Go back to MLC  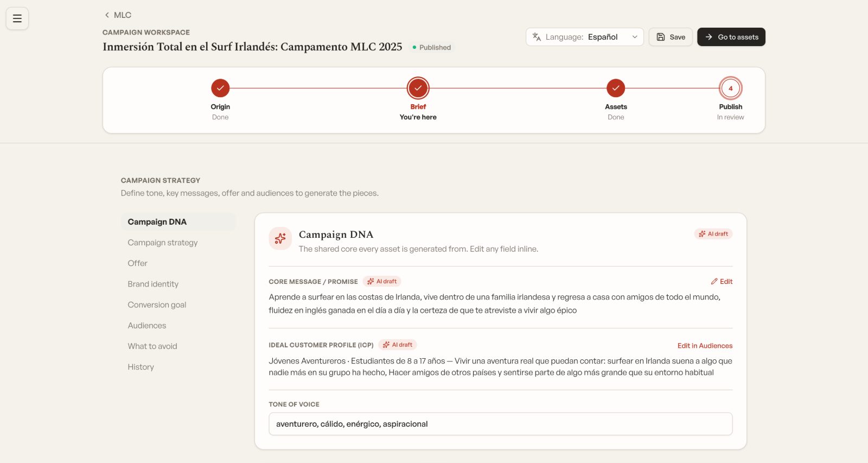pyautogui.click(x=118, y=15)
